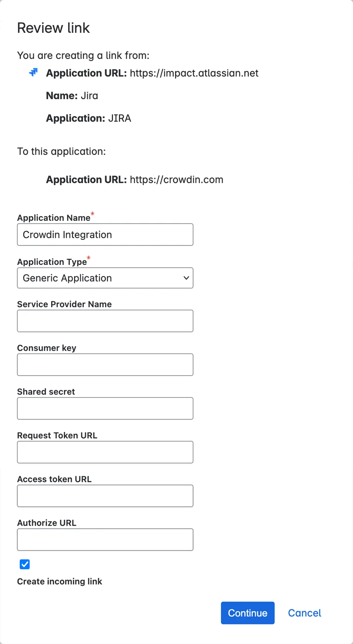Focus the Consumer key field
Image resolution: width=353 pixels, height=644 pixels.
pyautogui.click(x=105, y=364)
